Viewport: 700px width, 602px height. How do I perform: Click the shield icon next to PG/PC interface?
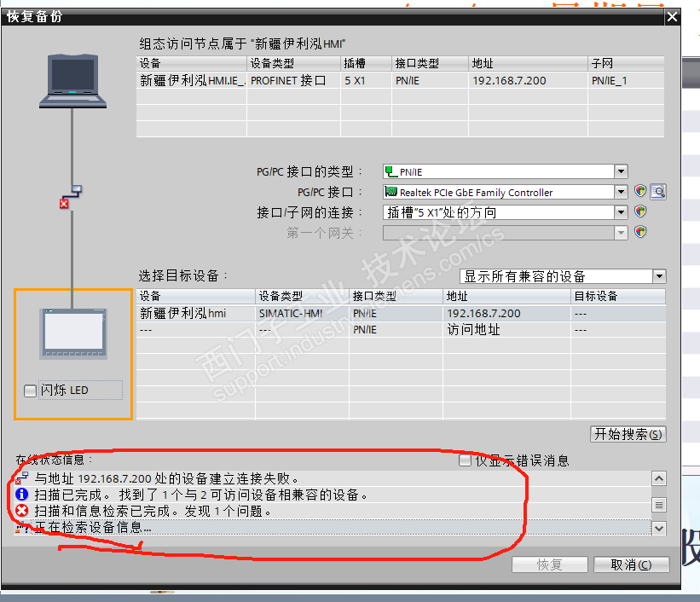[640, 191]
